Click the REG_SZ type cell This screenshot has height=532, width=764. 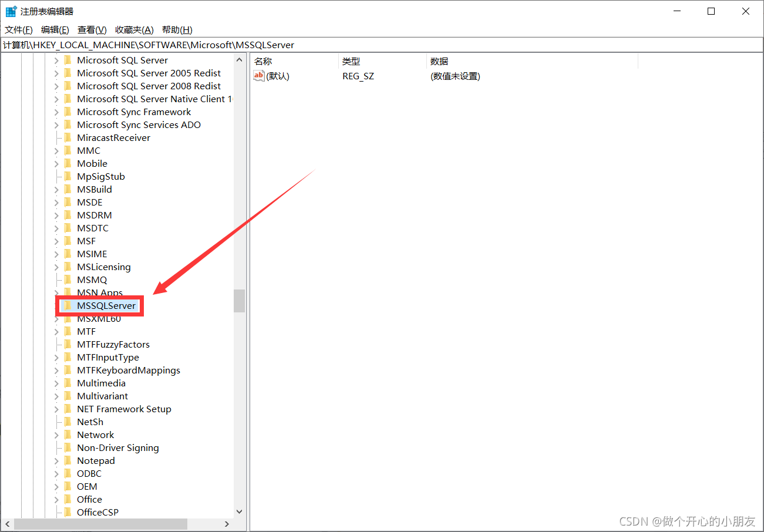tap(358, 76)
